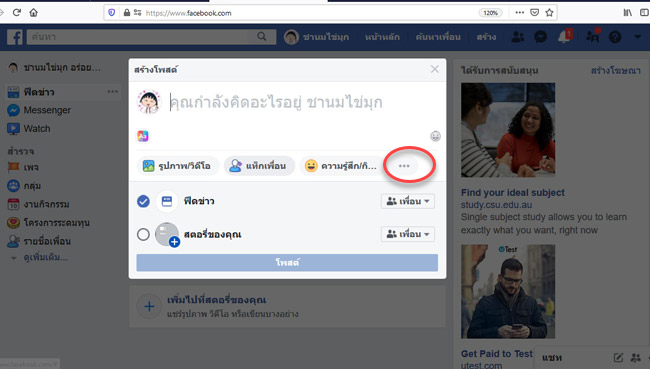View site security via the padlock icon

point(127,13)
